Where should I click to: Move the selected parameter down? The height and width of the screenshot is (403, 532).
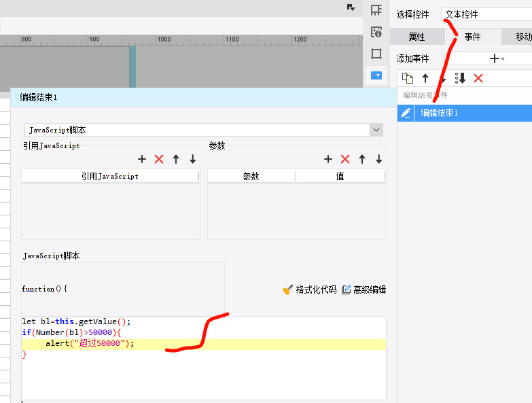pos(379,159)
